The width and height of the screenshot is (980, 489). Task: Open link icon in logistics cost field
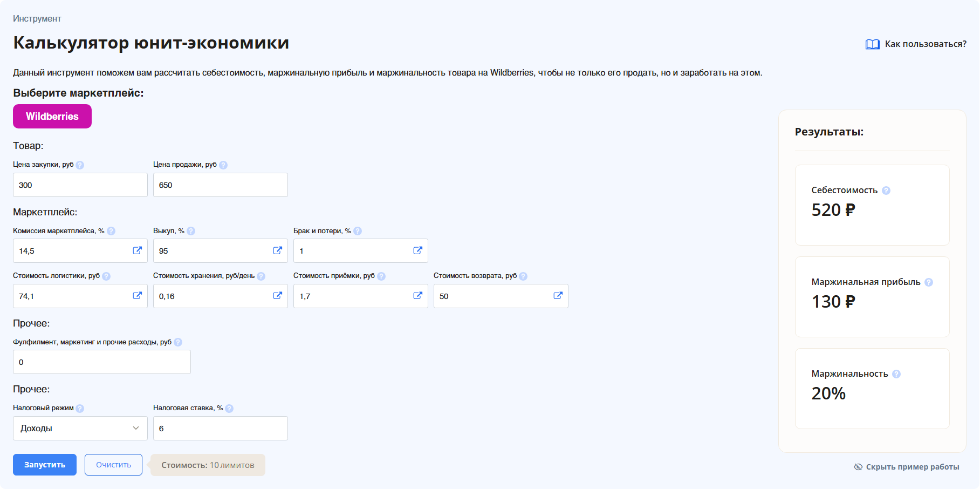pos(137,296)
